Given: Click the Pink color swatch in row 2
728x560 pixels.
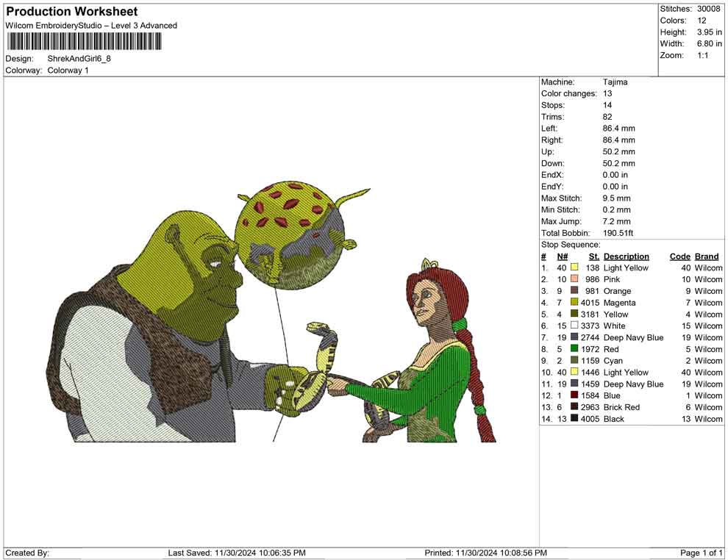Looking at the screenshot, I should pyautogui.click(x=574, y=279).
